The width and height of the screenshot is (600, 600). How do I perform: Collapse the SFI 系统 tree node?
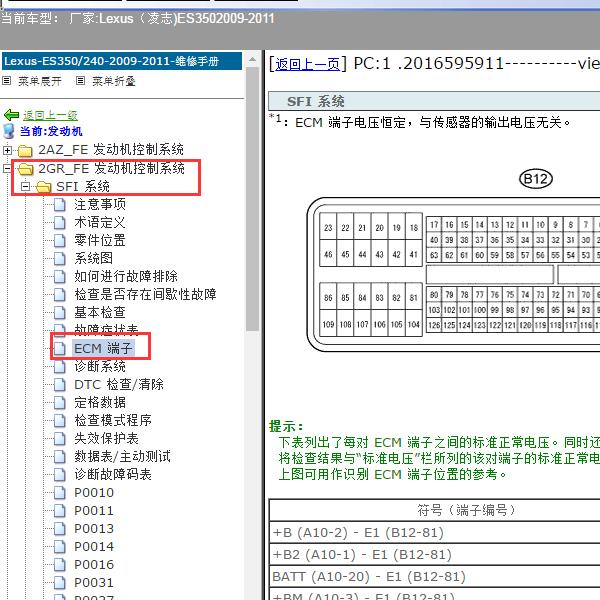25,186
